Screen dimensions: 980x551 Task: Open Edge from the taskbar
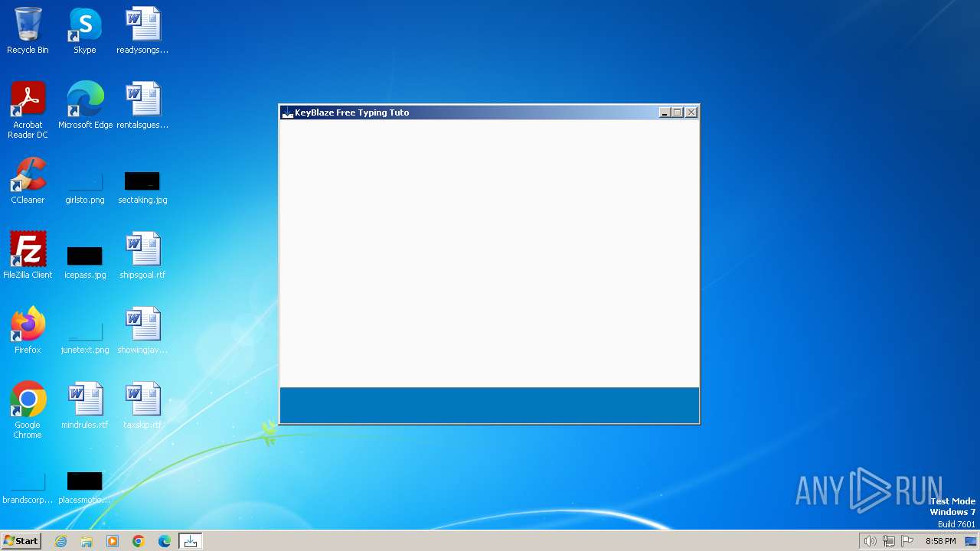(x=165, y=541)
